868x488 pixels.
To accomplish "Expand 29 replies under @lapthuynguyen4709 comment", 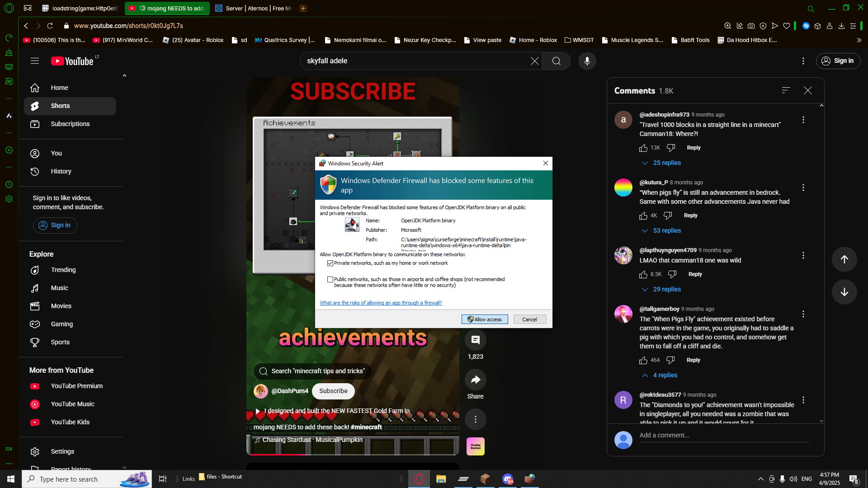I will pyautogui.click(x=661, y=289).
